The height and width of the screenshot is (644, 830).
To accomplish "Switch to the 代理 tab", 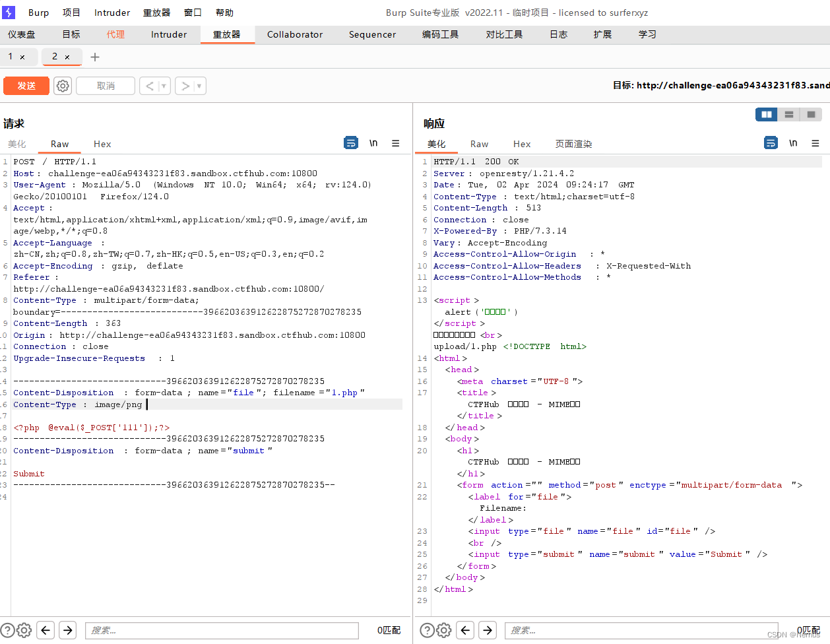I will coord(115,34).
